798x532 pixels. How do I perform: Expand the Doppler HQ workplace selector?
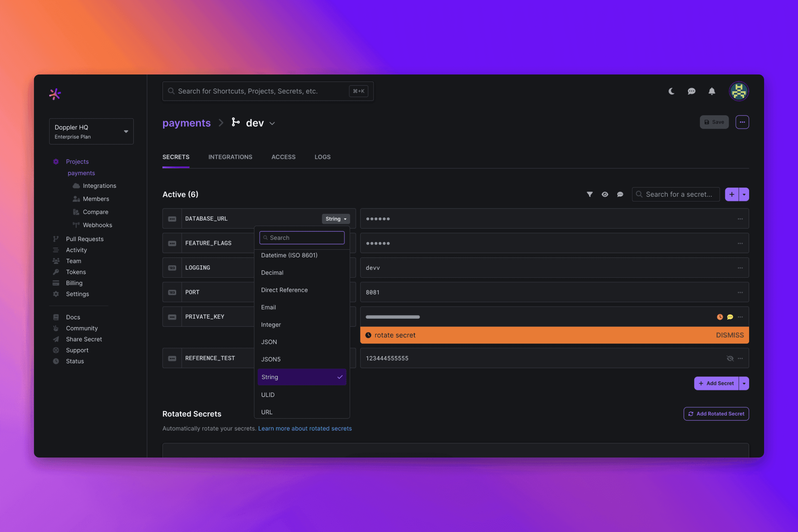(91, 131)
